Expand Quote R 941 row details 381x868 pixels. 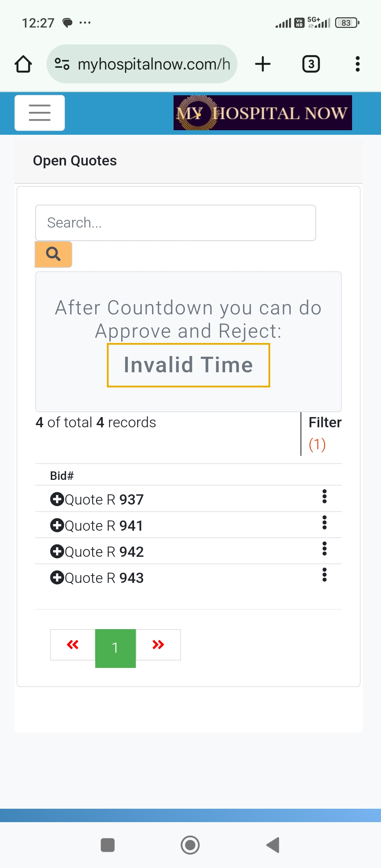[x=57, y=525]
